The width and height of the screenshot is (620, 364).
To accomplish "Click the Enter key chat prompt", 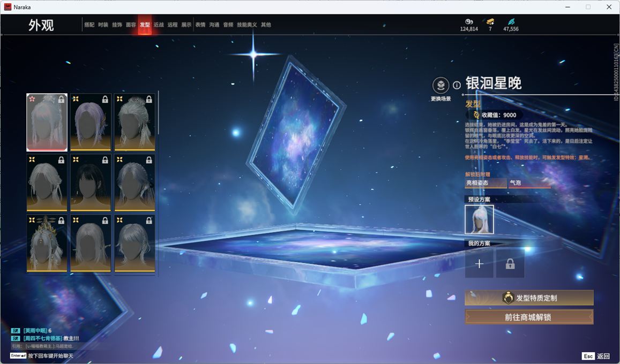I will pyautogui.click(x=18, y=356).
